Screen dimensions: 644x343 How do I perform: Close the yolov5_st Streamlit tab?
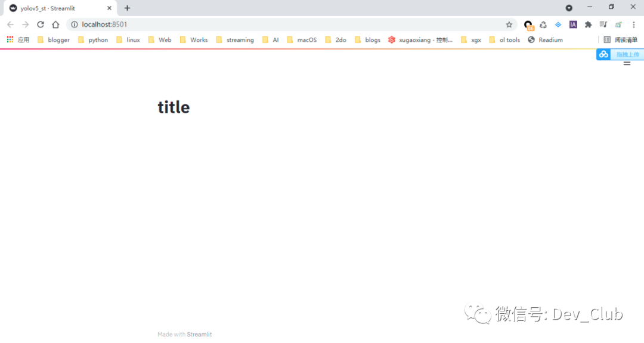coord(109,8)
